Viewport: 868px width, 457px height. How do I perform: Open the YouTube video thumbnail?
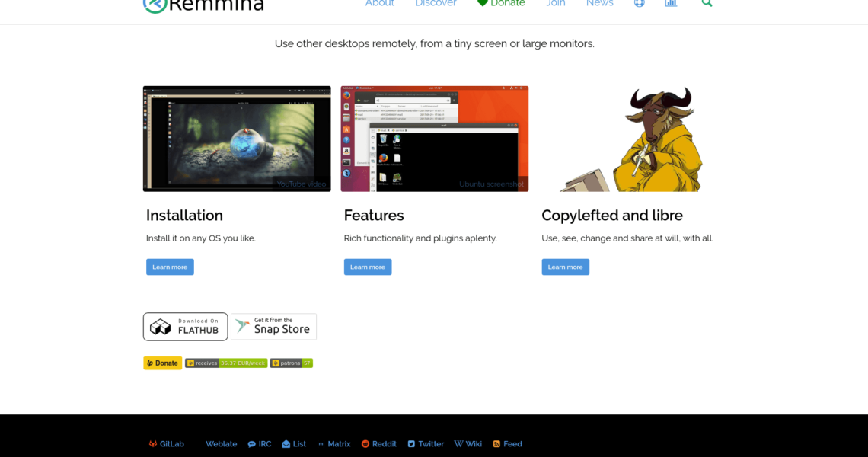point(237,139)
